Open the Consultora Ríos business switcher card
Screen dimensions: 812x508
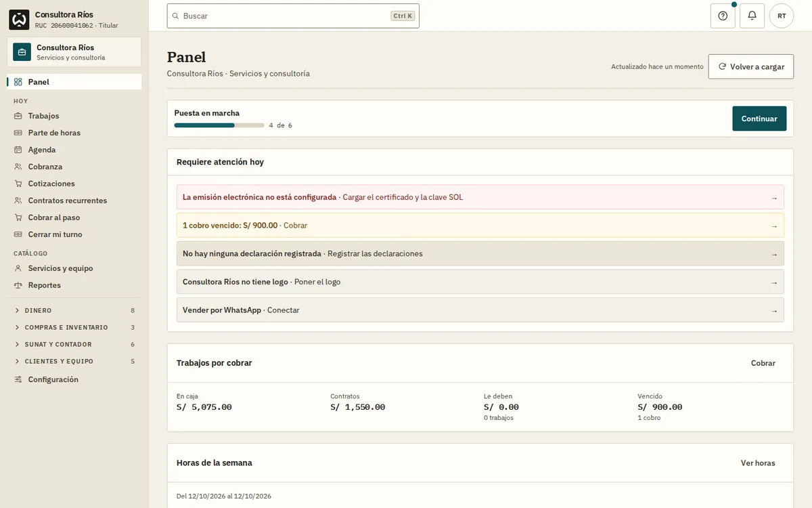coord(74,52)
